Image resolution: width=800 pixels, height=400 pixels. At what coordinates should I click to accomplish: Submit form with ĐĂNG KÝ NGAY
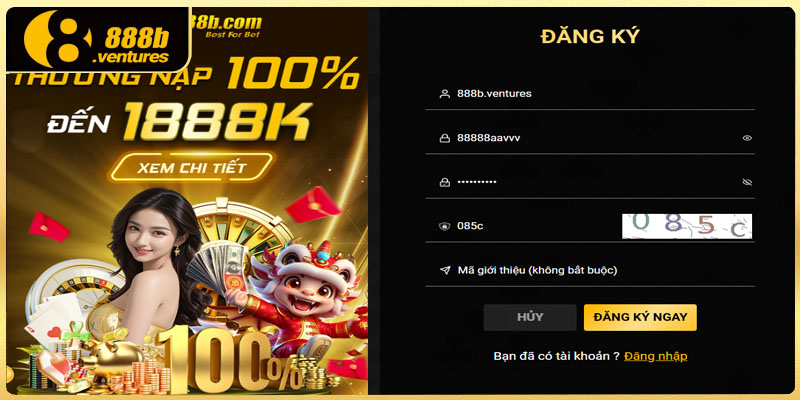coord(640,317)
